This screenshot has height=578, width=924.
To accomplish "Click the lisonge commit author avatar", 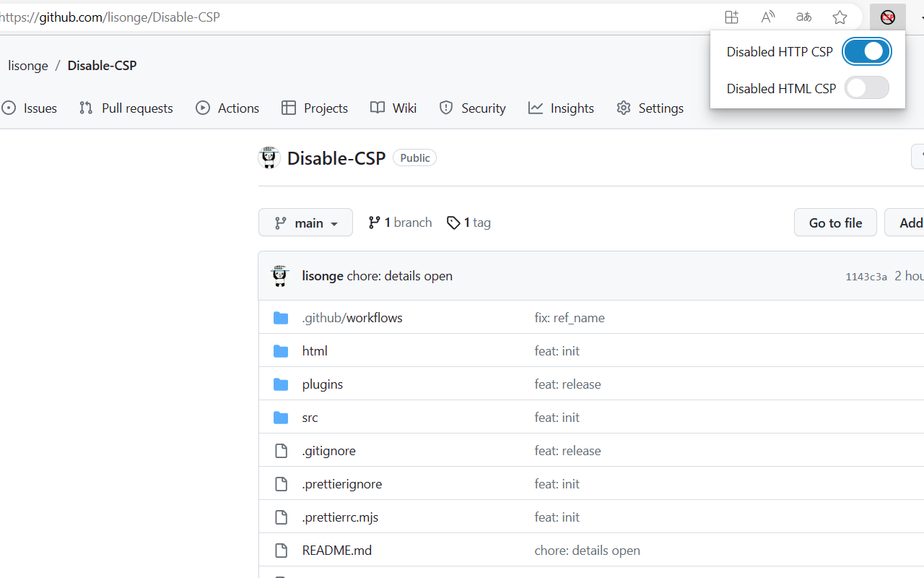I will point(279,276).
